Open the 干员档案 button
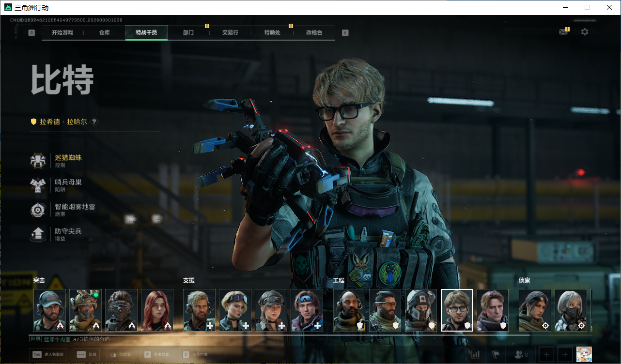 pos(196,355)
